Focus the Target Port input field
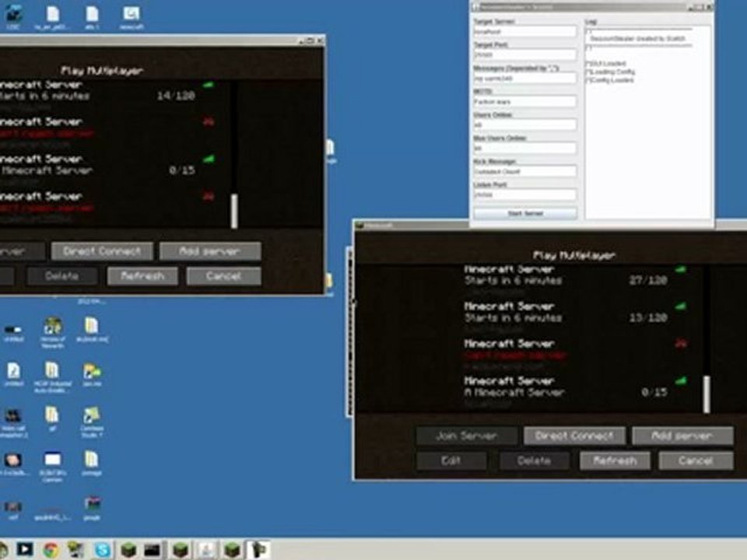The height and width of the screenshot is (560, 747). [525, 54]
